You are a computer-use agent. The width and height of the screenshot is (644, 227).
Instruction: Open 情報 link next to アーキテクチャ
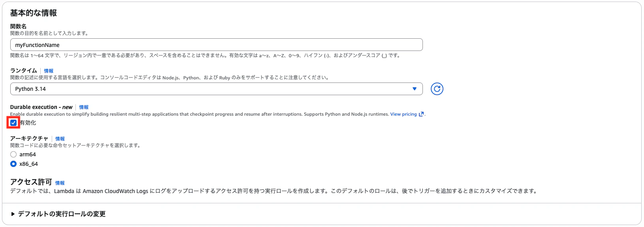[60, 139]
